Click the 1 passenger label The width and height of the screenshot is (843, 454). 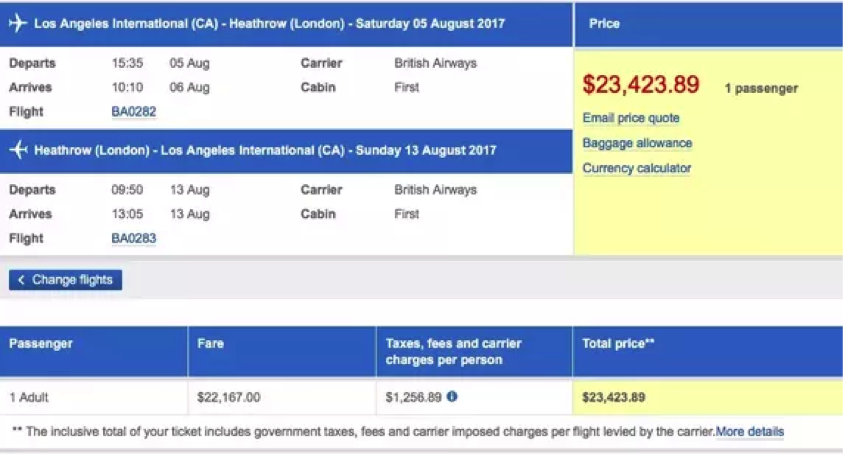coord(761,89)
